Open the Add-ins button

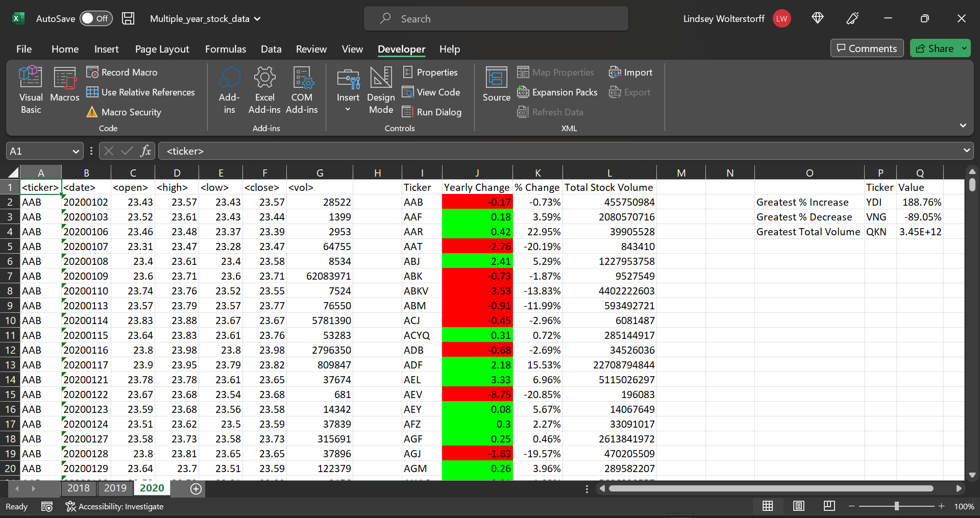[x=229, y=90]
